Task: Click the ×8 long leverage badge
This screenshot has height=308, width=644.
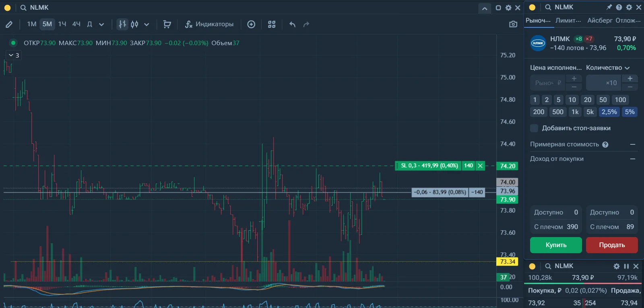Action: [x=578, y=39]
